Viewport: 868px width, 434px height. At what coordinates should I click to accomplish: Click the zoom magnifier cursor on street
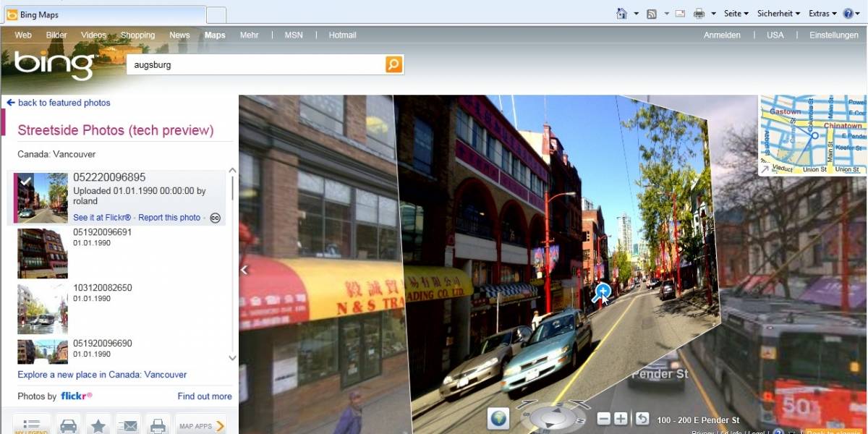602,293
